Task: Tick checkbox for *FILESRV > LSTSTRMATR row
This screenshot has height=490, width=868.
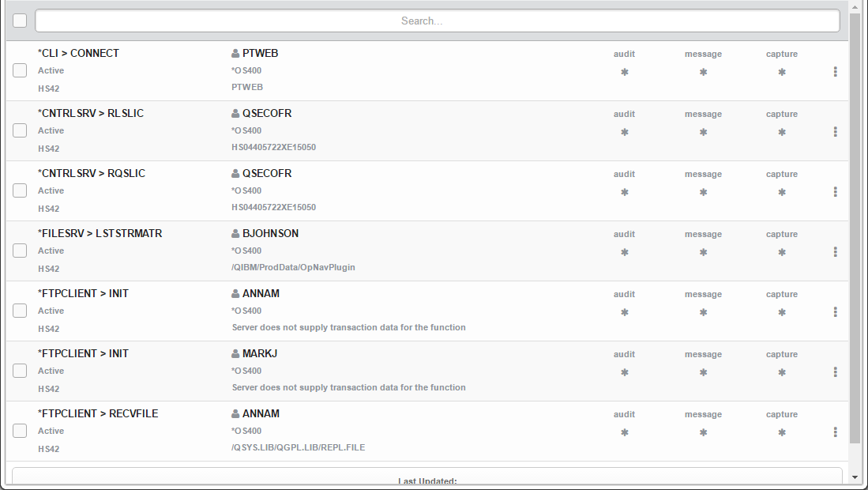Action: tap(20, 251)
